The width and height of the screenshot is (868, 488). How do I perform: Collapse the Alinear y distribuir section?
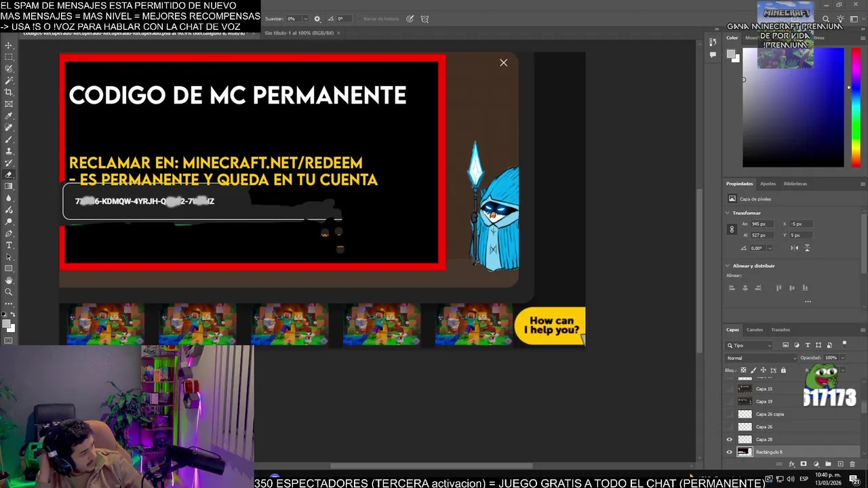coord(728,266)
